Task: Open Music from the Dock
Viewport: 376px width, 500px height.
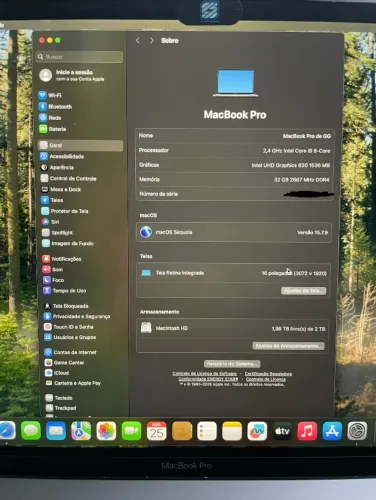Action: 307,431
